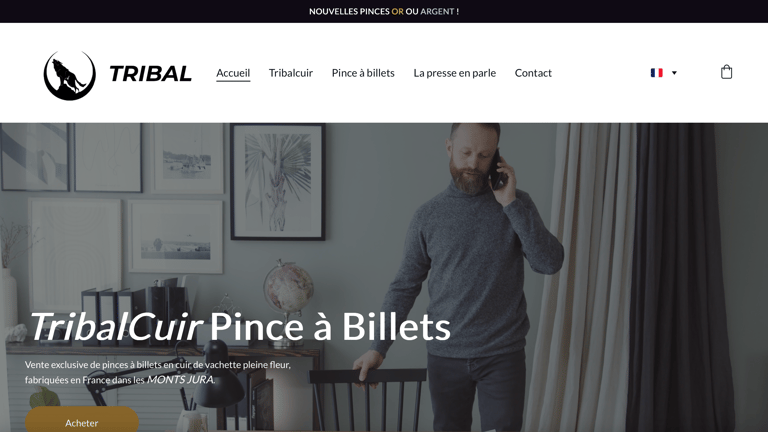Viewport: 768px width, 432px height.
Task: Click the Vente exclusive description text
Action: [x=158, y=372]
